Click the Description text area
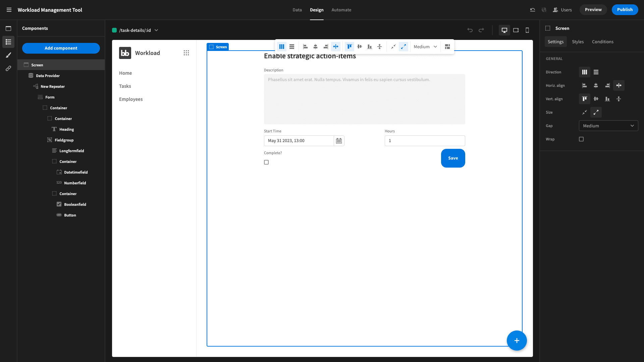Viewport: 644px width, 362px height. tap(365, 99)
